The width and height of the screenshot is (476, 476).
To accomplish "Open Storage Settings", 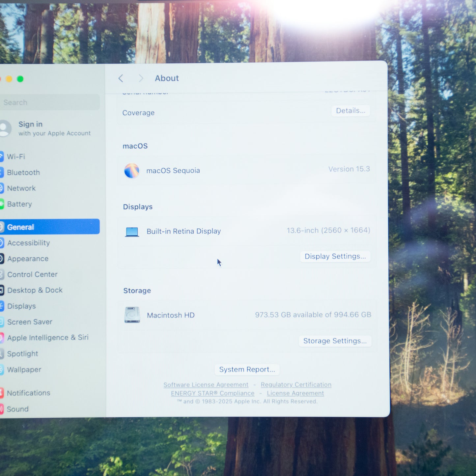I will click(x=335, y=341).
